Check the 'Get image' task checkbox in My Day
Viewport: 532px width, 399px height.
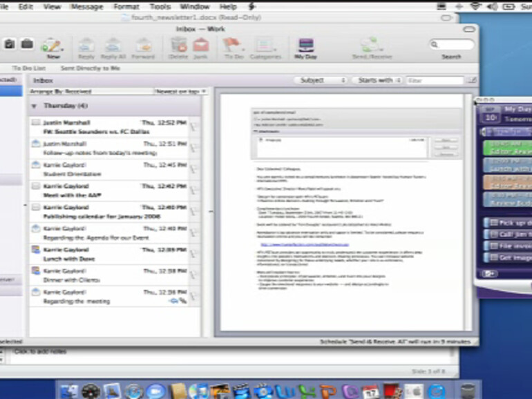[x=494, y=257]
